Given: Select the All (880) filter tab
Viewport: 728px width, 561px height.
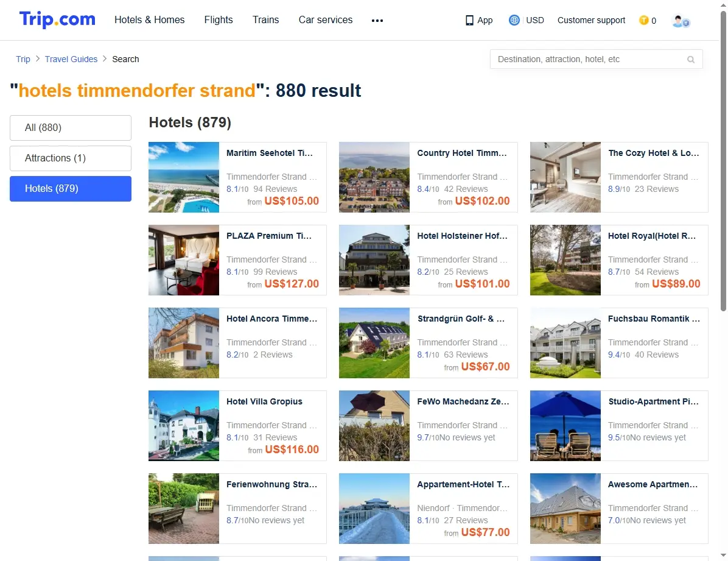Looking at the screenshot, I should [x=71, y=127].
